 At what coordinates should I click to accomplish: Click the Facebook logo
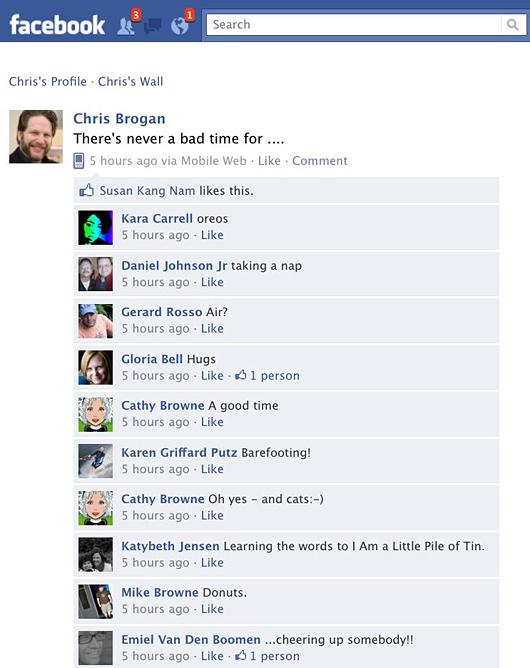57,25
